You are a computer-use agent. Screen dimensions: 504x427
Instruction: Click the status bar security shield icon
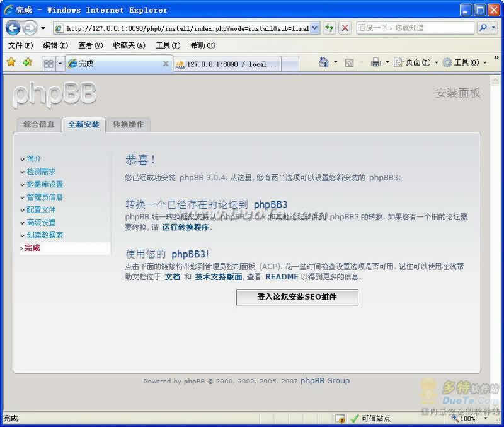pos(340,418)
